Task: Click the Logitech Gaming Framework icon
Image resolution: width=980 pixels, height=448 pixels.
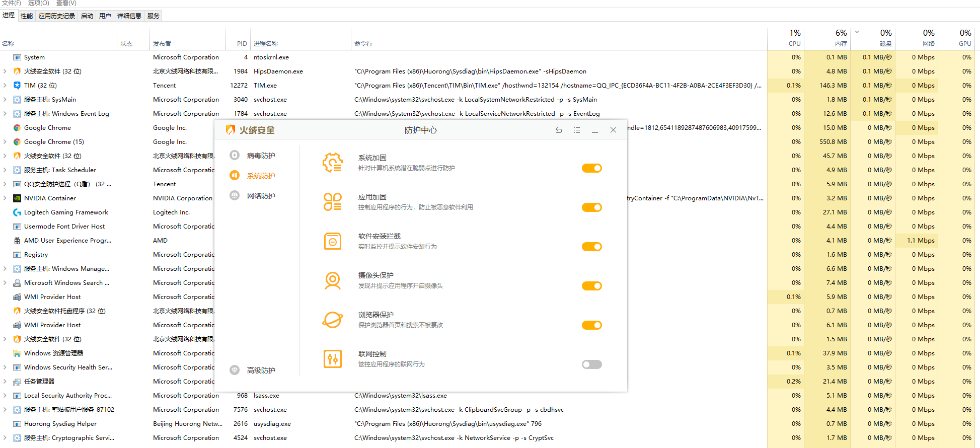Action: 17,212
